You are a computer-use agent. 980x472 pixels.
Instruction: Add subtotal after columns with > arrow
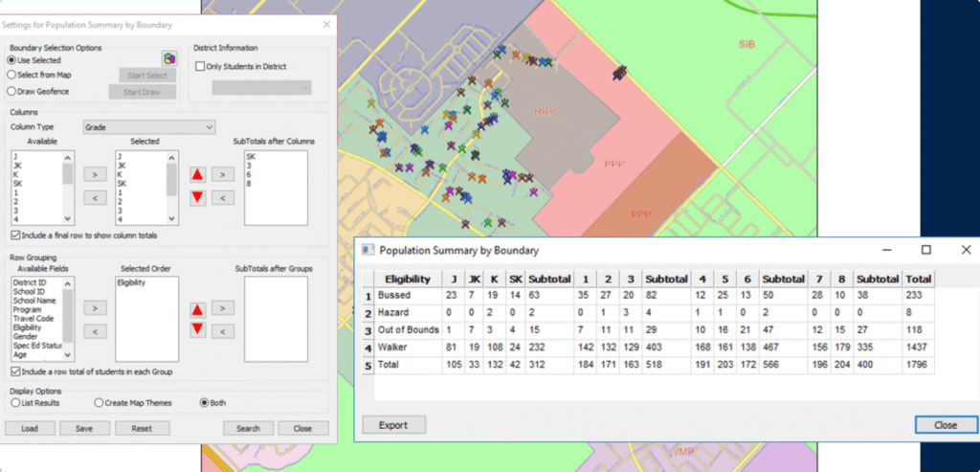coord(221,174)
